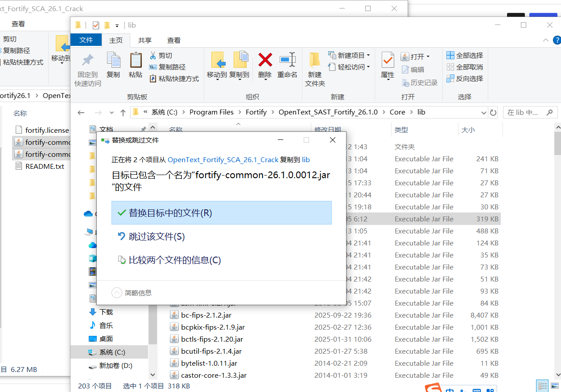Click the Fortify breadcrumb segment
This screenshot has height=392, width=561.
(256, 112)
